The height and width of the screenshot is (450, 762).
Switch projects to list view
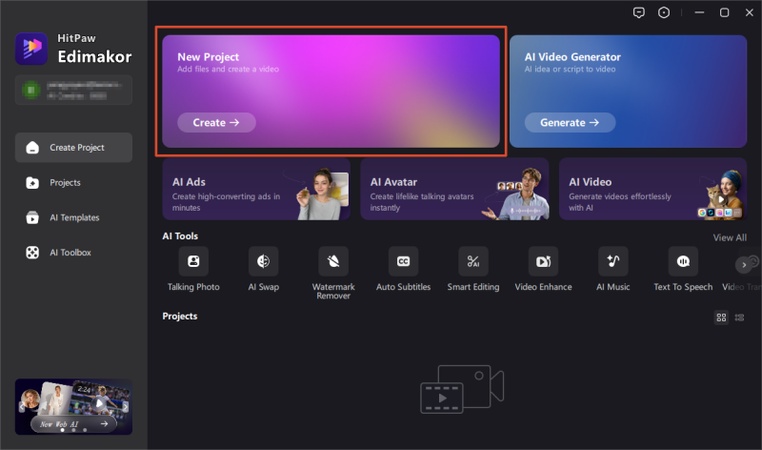(739, 317)
